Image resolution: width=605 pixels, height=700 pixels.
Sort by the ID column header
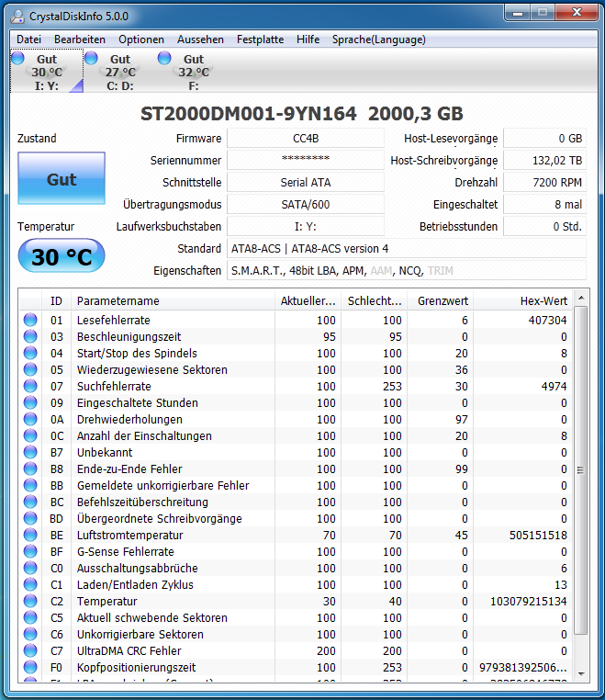[x=56, y=301]
